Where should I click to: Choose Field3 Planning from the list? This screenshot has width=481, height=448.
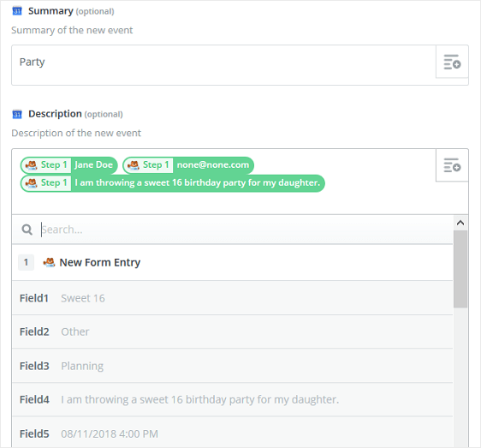pos(232,366)
